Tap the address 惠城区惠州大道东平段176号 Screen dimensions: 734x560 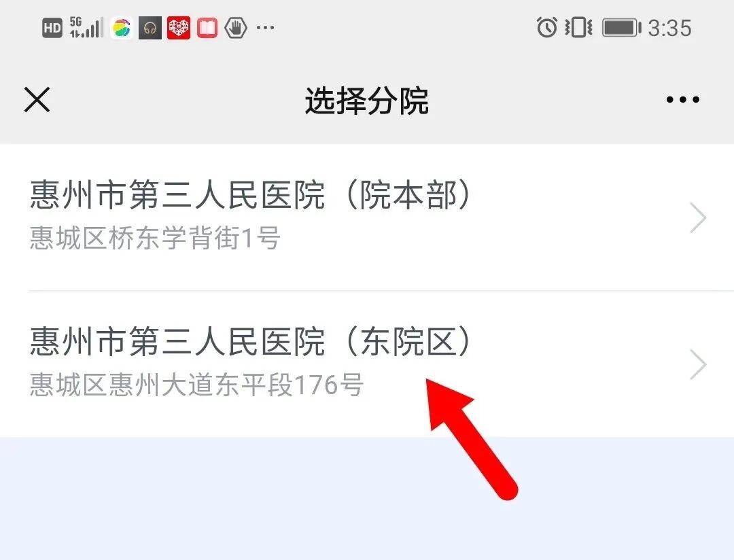pyautogui.click(x=196, y=385)
